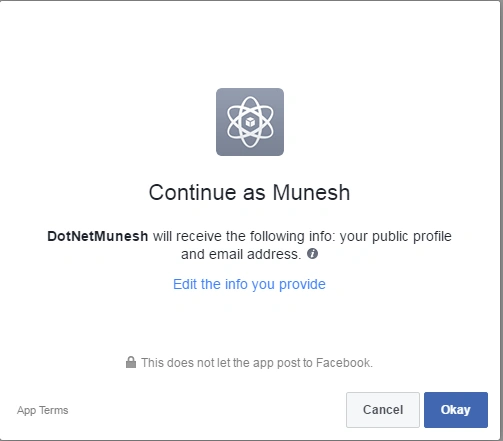Open the info tooltip icon after email address

312,254
